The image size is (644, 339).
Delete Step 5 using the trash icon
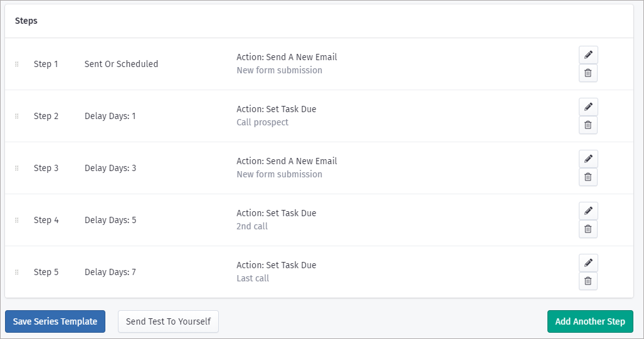click(x=588, y=281)
